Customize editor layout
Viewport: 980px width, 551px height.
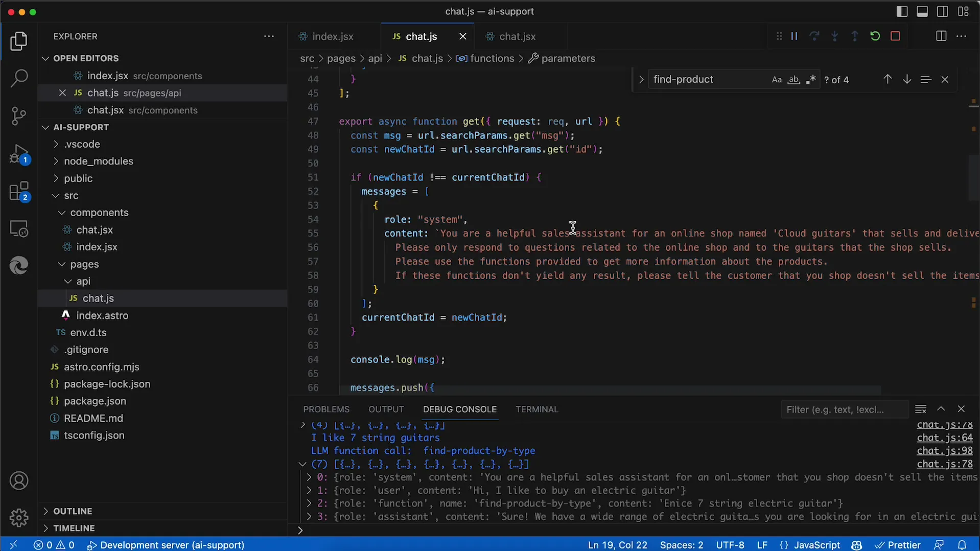coord(963,12)
